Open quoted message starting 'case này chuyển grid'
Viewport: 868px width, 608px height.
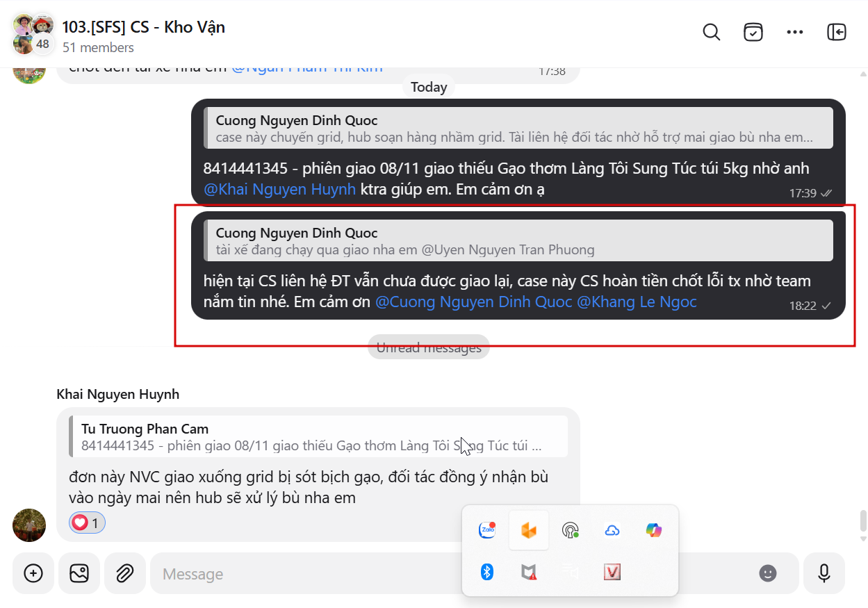tap(518, 128)
